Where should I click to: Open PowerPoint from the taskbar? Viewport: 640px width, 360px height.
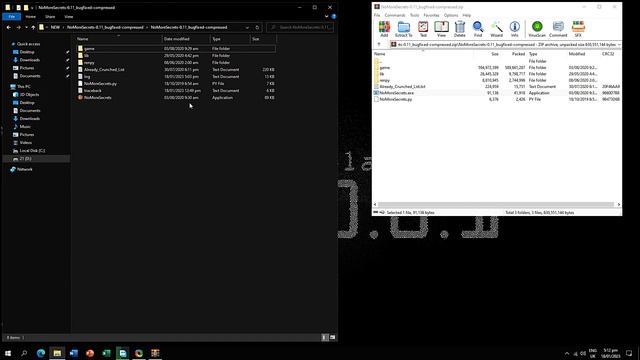(x=90, y=353)
